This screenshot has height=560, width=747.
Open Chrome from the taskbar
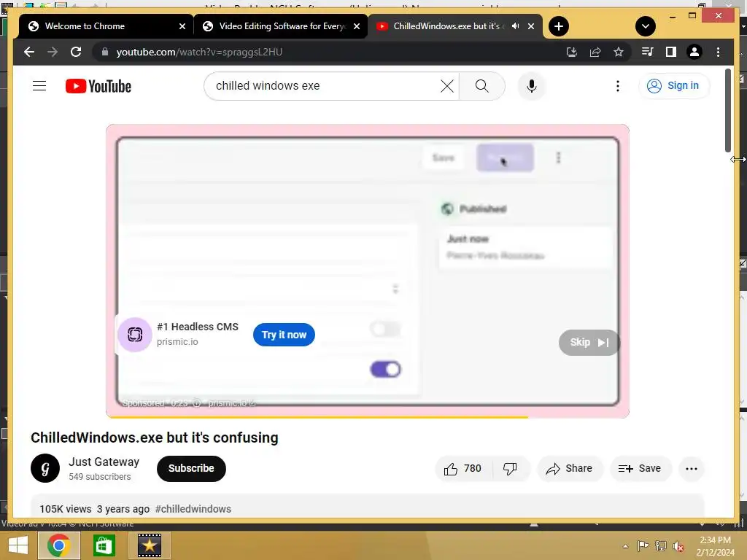click(58, 545)
